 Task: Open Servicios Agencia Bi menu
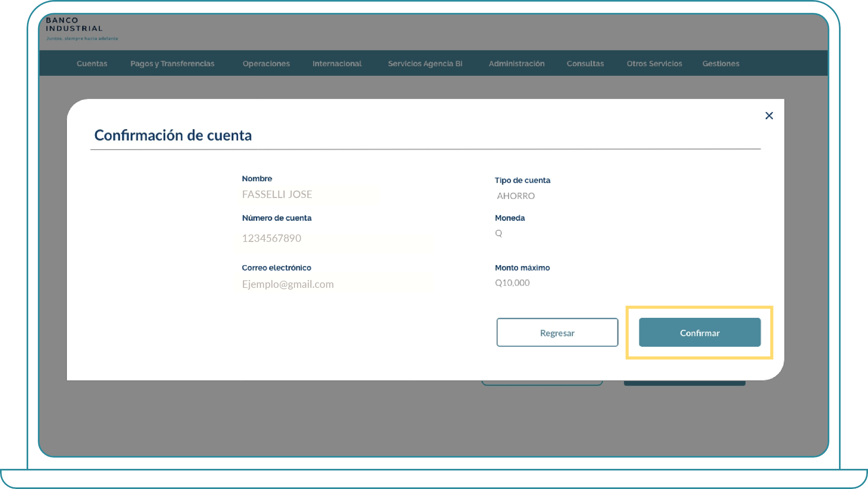click(425, 64)
